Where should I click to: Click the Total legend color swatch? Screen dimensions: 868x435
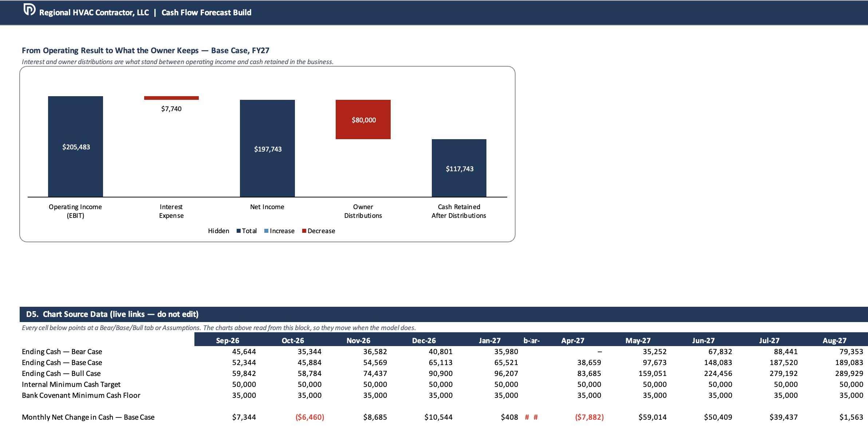(x=238, y=231)
